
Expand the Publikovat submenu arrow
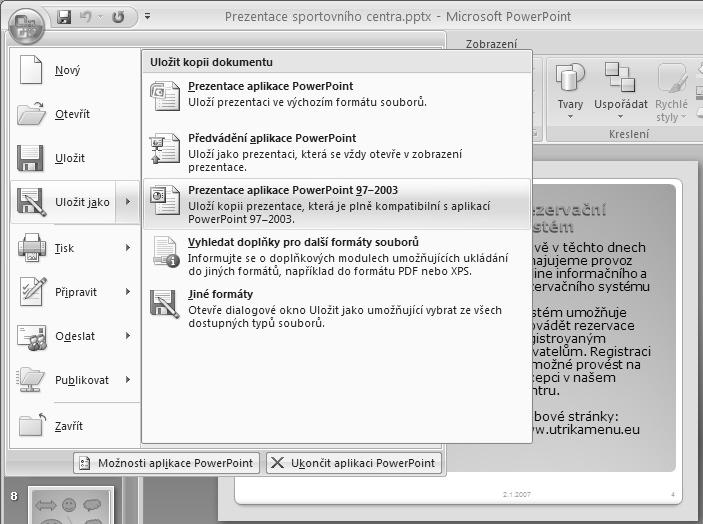click(x=128, y=380)
